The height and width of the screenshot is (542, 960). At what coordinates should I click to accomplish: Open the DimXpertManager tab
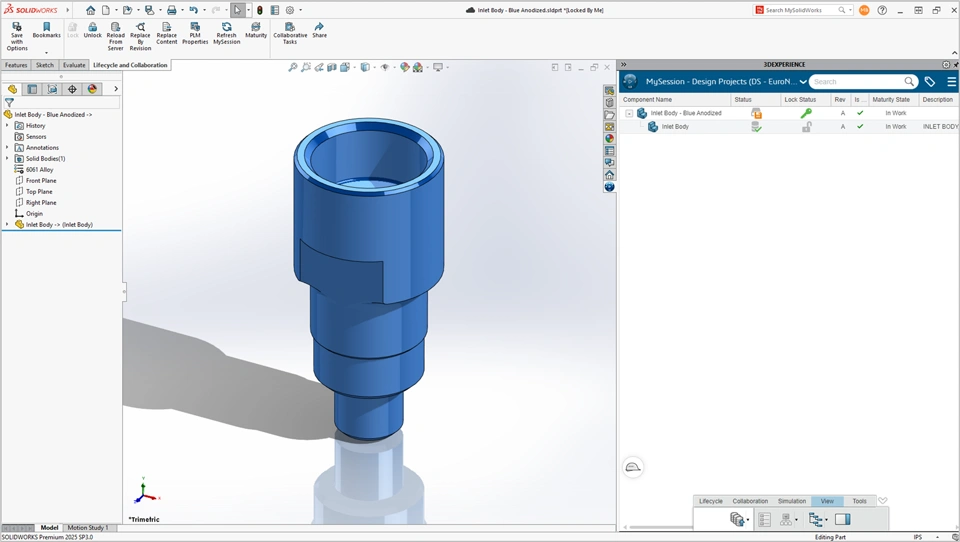point(72,89)
